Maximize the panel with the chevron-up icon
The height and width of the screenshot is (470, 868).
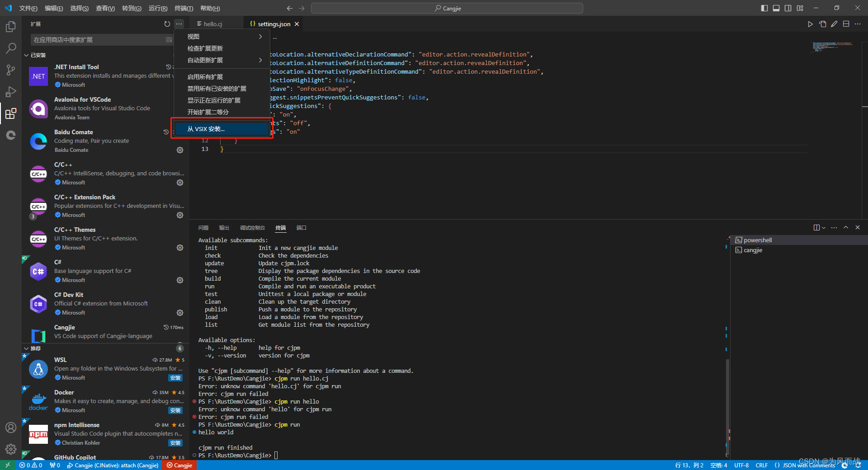point(846,227)
